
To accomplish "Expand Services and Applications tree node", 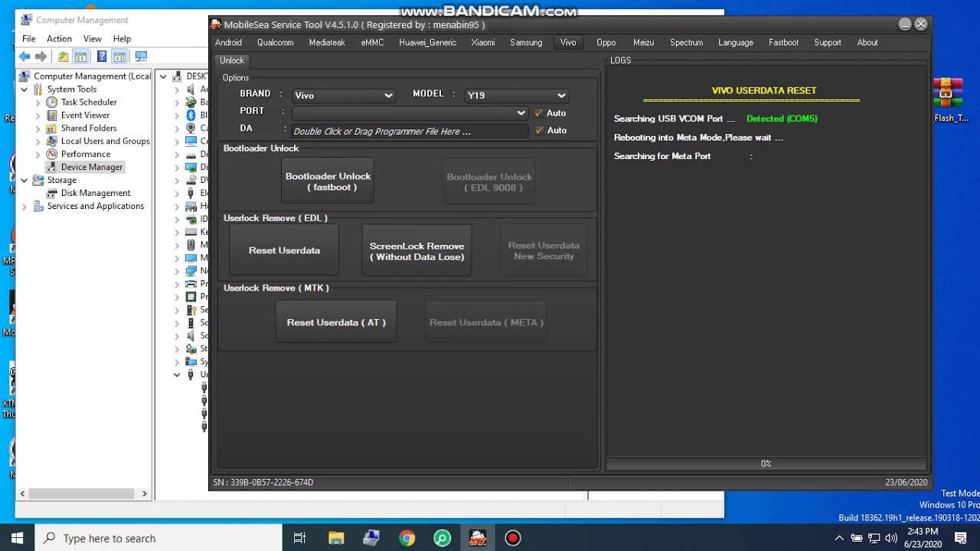I will (x=24, y=207).
